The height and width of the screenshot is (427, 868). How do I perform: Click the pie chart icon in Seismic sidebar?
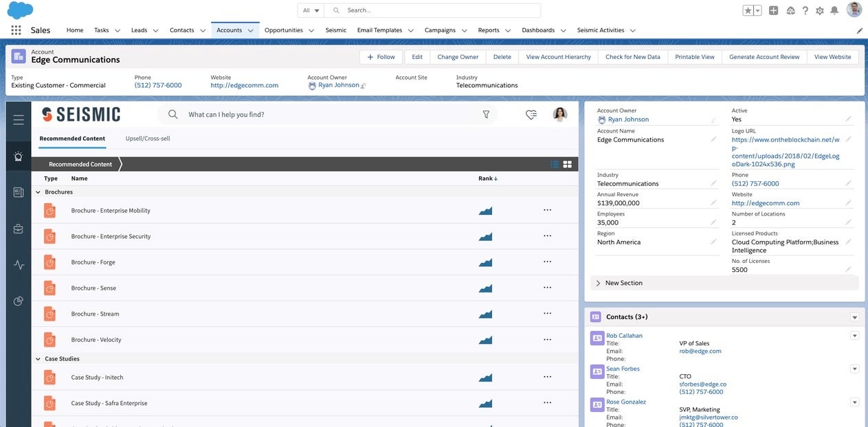19,301
